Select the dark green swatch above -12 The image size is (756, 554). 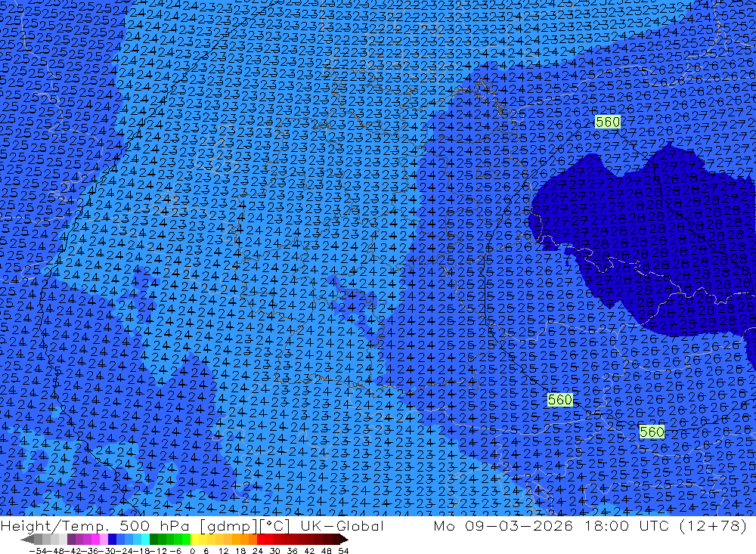[x=153, y=540]
